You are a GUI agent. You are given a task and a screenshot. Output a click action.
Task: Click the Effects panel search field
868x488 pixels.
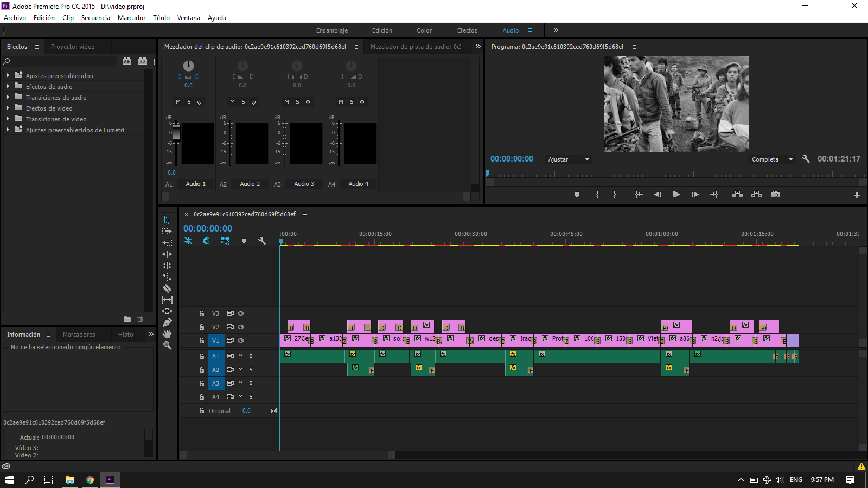(x=63, y=61)
